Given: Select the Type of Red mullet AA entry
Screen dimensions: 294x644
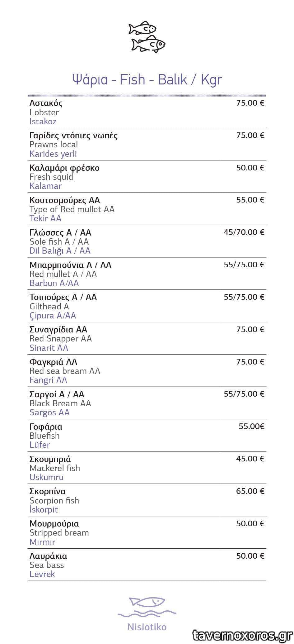Looking at the screenshot, I should coord(72,209).
